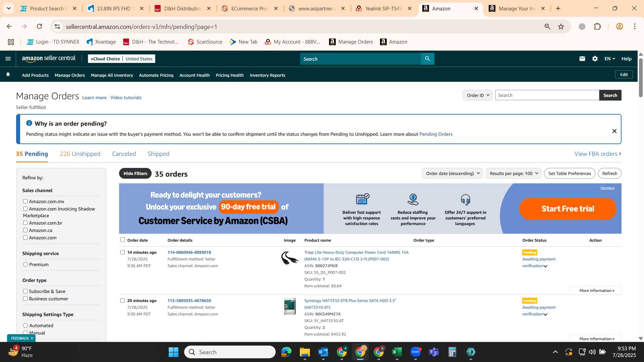
Task: Click the Refresh orders button
Action: [609, 173]
